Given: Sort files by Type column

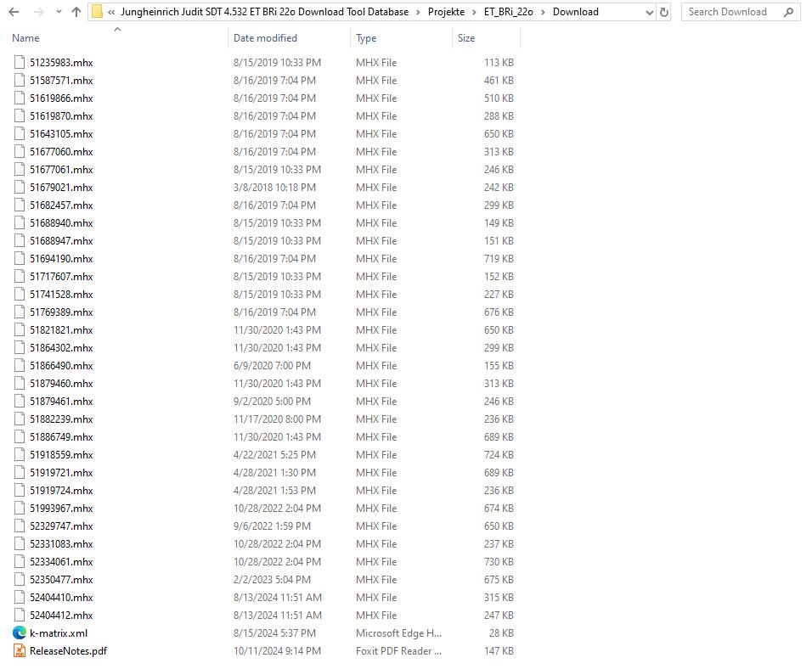Looking at the screenshot, I should click(366, 38).
